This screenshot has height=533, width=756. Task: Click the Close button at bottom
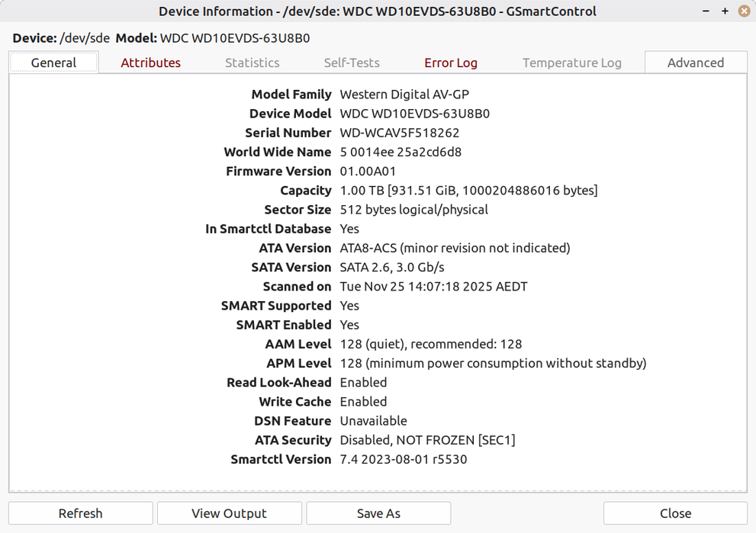coord(675,513)
